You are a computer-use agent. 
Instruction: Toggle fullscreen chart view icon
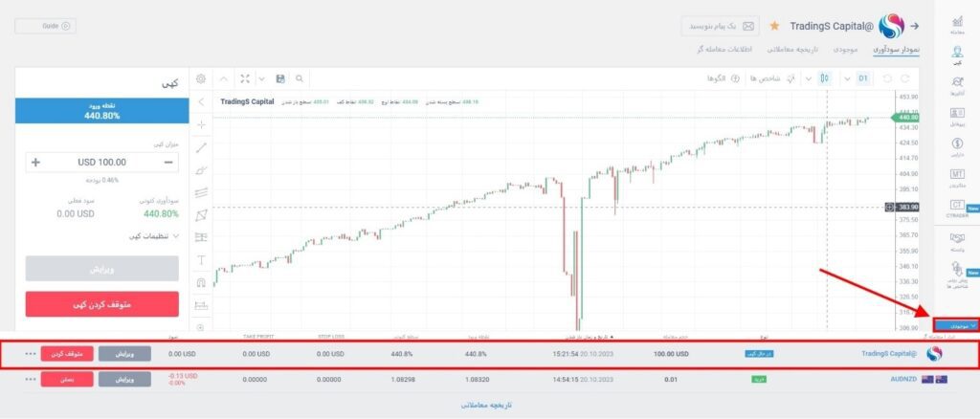(x=245, y=78)
